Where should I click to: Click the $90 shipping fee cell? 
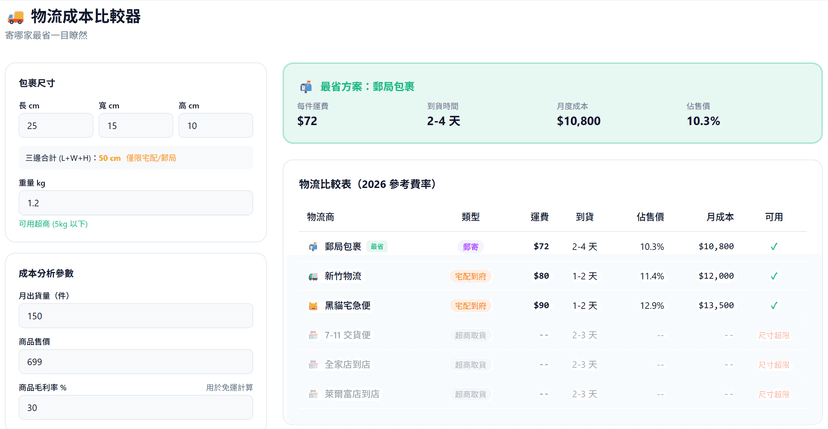[541, 305]
